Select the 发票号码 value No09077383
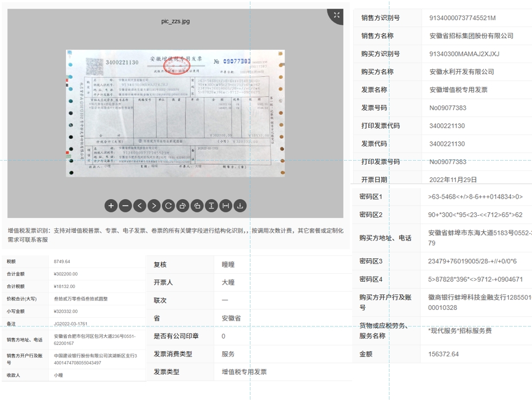The height and width of the screenshot is (400, 532). (448, 108)
